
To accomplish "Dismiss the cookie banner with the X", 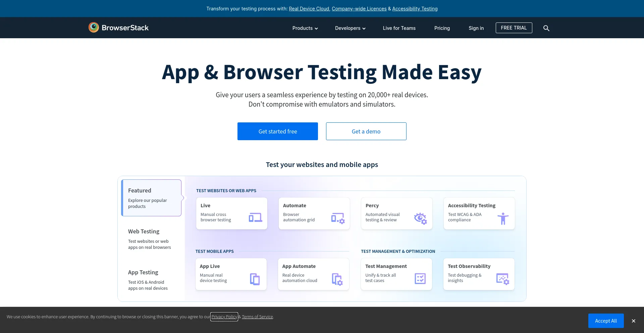I will tap(633, 321).
